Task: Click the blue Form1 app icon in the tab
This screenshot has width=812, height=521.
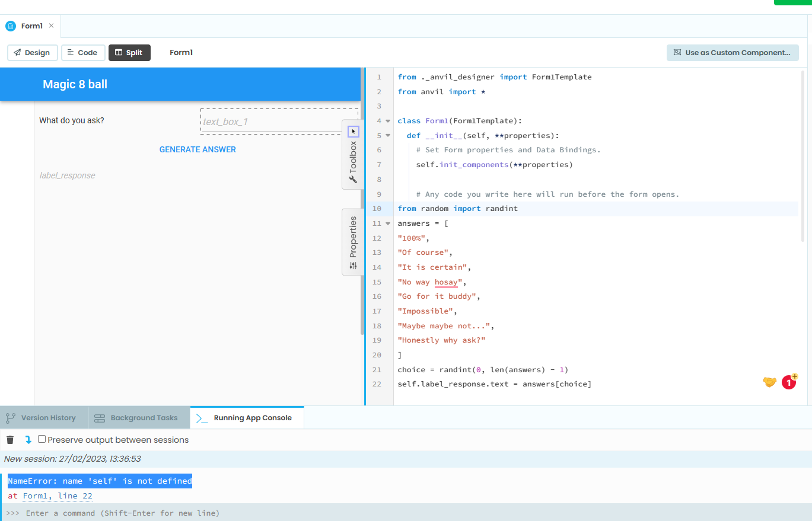Action: (x=10, y=25)
